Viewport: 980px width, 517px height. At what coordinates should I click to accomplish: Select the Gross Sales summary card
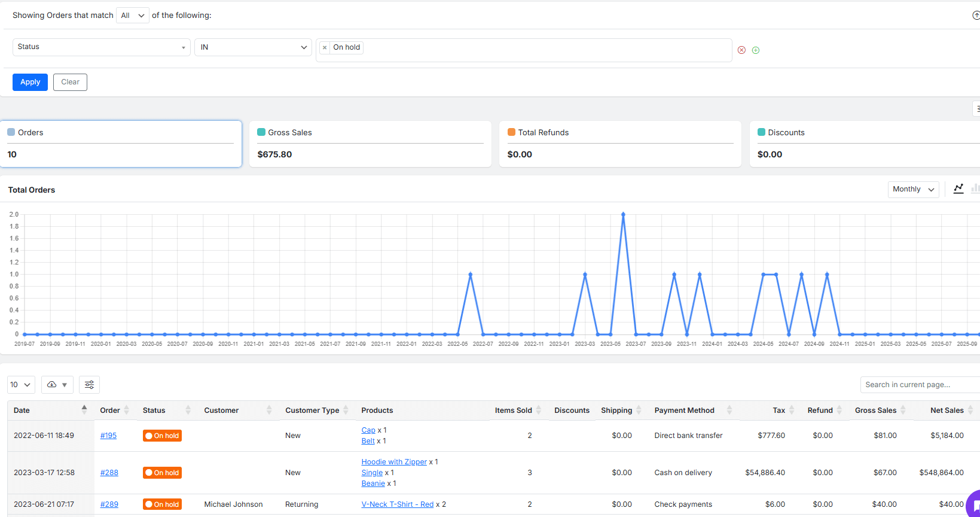[370, 144]
